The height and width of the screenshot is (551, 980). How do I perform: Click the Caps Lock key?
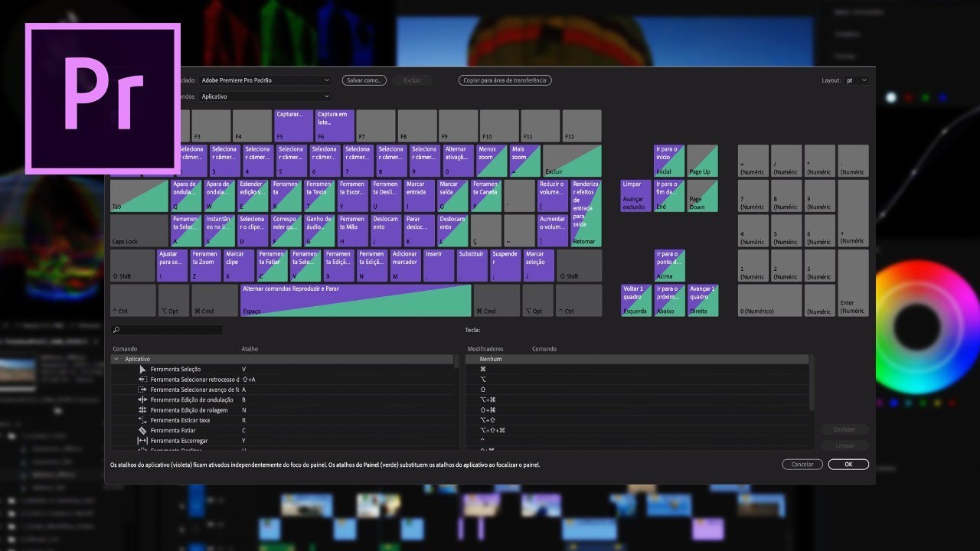(139, 230)
